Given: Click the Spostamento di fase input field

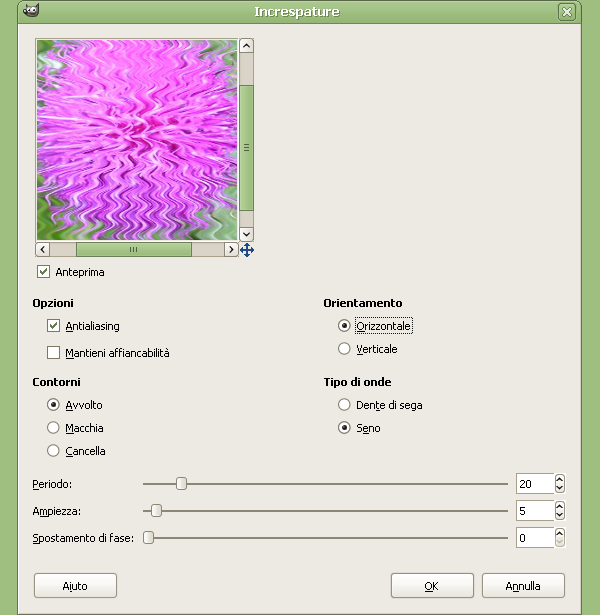Looking at the screenshot, I should [534, 538].
